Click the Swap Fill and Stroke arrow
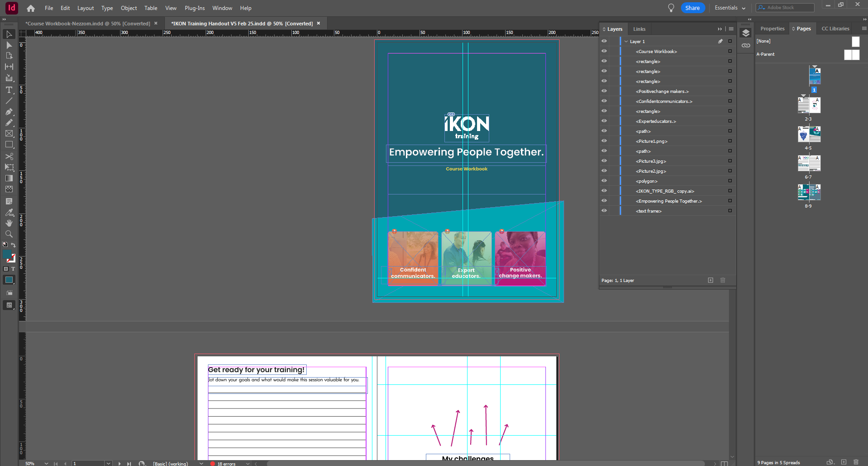 click(x=13, y=245)
